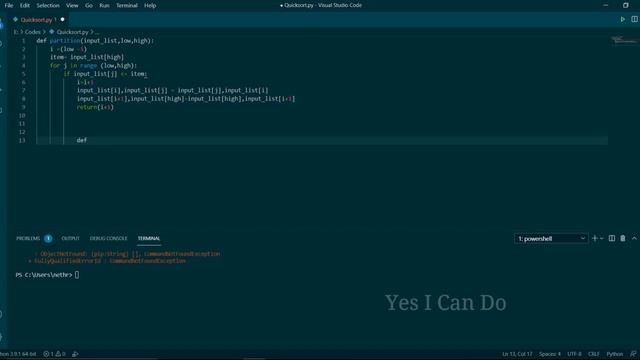This screenshot has width=640, height=360.
Task: Click errors and warnings count in status bar
Action: [54, 354]
